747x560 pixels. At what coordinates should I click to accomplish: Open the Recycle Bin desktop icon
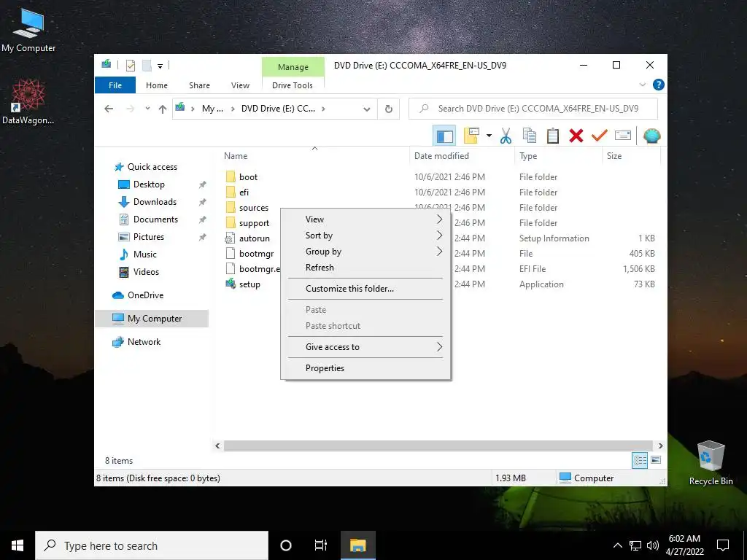[x=711, y=463]
